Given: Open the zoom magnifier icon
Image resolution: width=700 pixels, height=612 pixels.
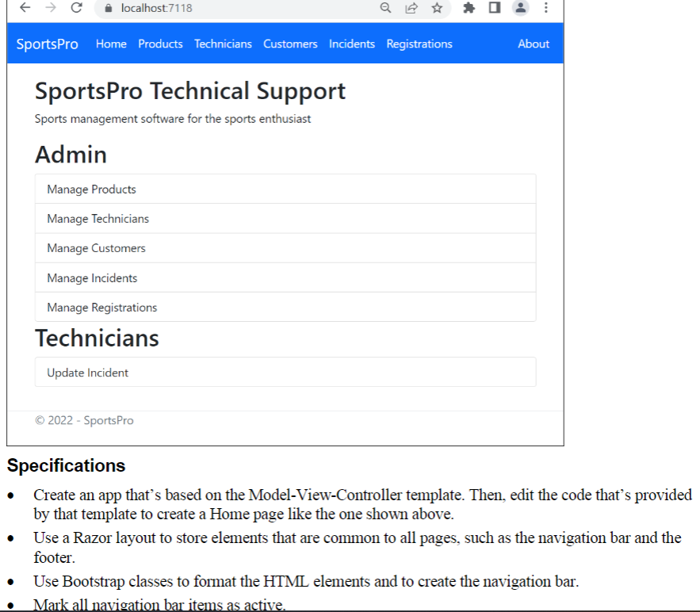Looking at the screenshot, I should [385, 9].
